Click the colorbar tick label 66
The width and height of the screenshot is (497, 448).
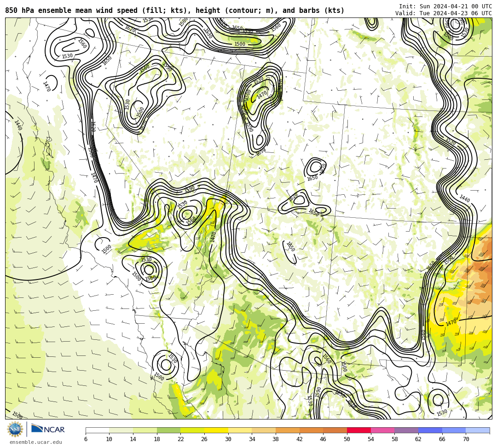442,439
